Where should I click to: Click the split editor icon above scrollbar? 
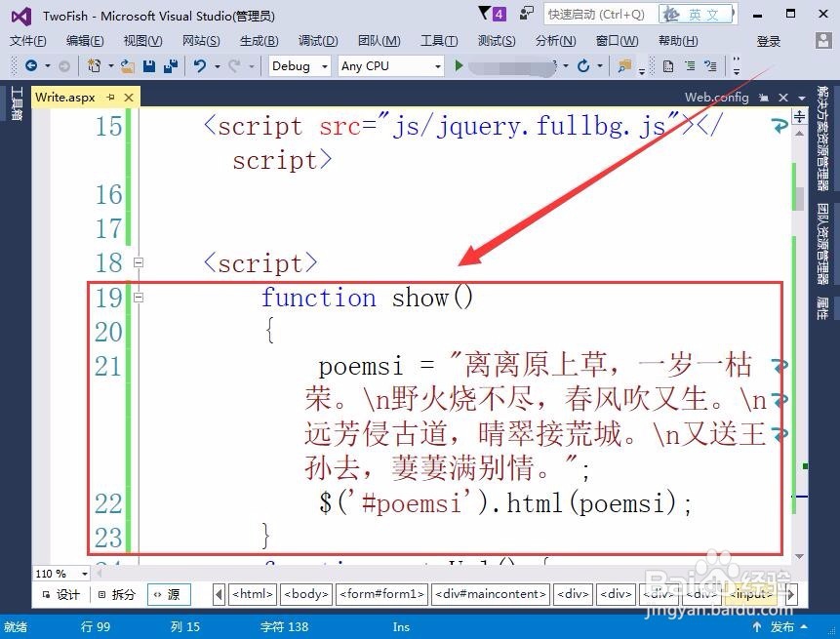click(799, 116)
